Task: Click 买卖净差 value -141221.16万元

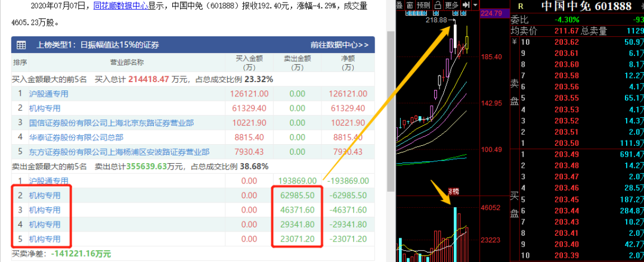Action: click(81, 254)
